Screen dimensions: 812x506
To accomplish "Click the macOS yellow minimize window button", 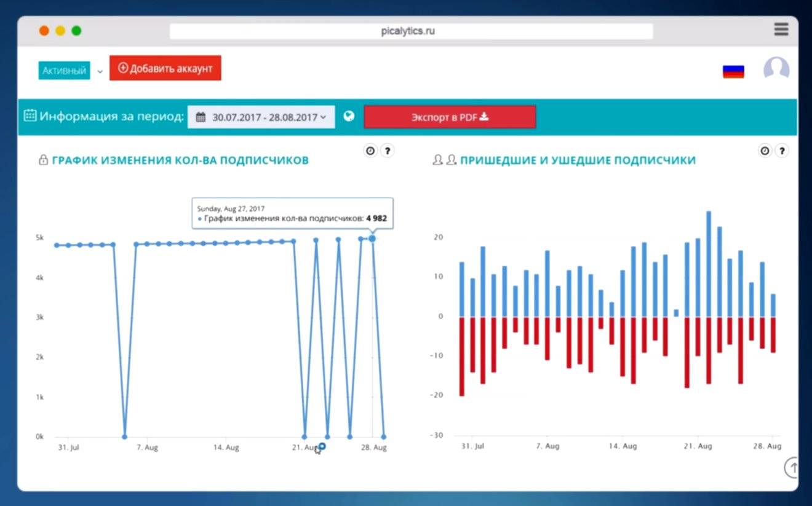I will pyautogui.click(x=60, y=31).
